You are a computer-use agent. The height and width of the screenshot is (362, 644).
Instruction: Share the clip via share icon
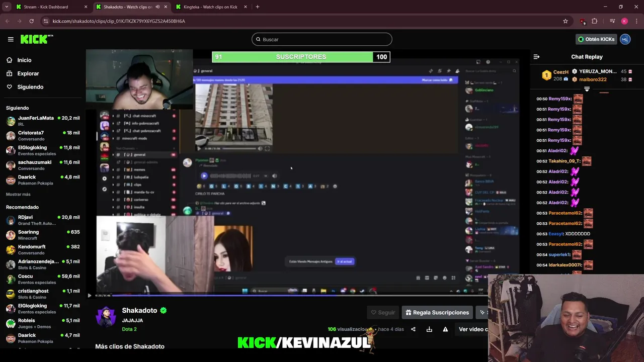pos(413,329)
